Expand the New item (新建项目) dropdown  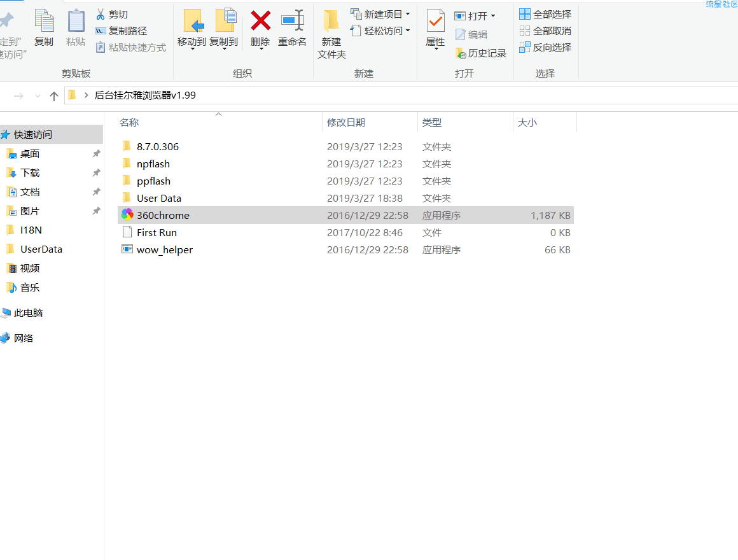(408, 14)
